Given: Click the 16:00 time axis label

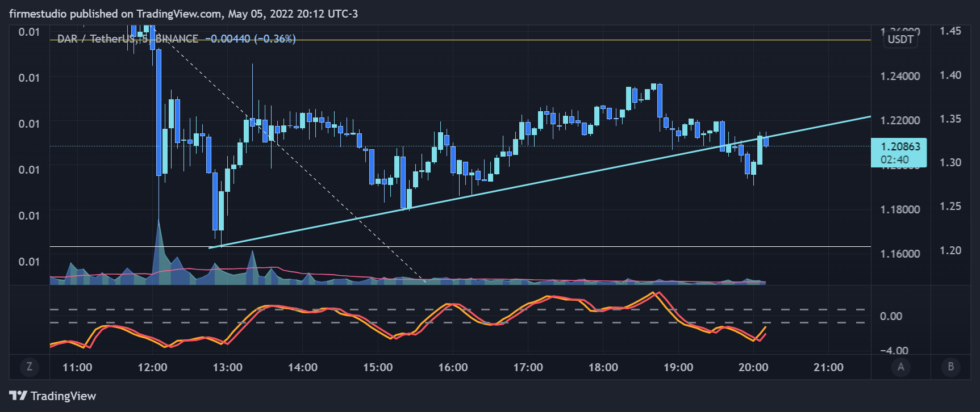Looking at the screenshot, I should [453, 367].
